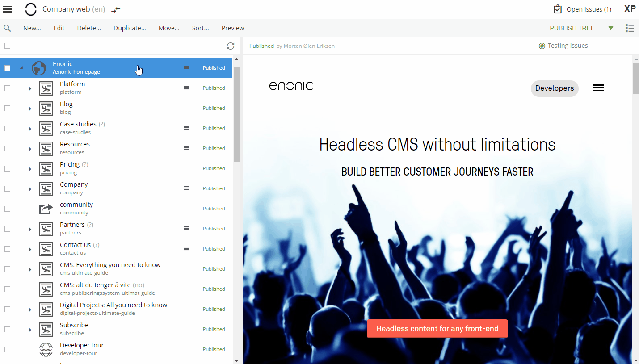Click Delete... in the toolbar
Screen dimensions: 639x364
(x=89, y=28)
